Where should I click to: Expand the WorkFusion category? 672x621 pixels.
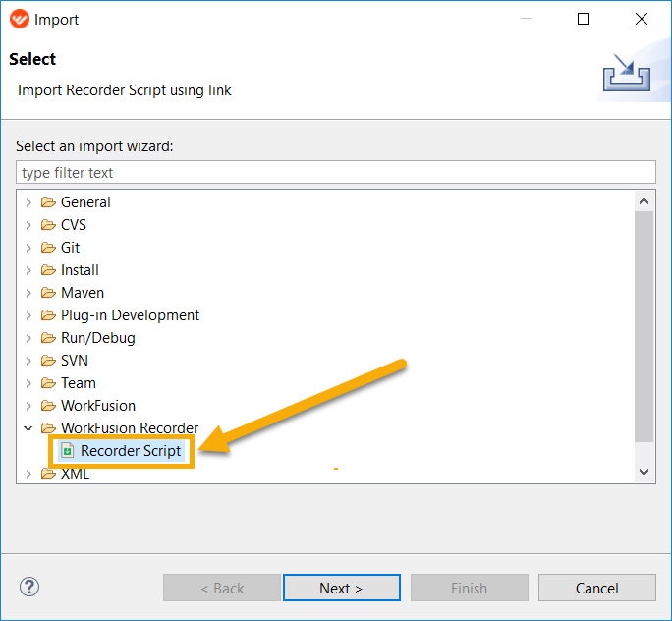click(28, 406)
